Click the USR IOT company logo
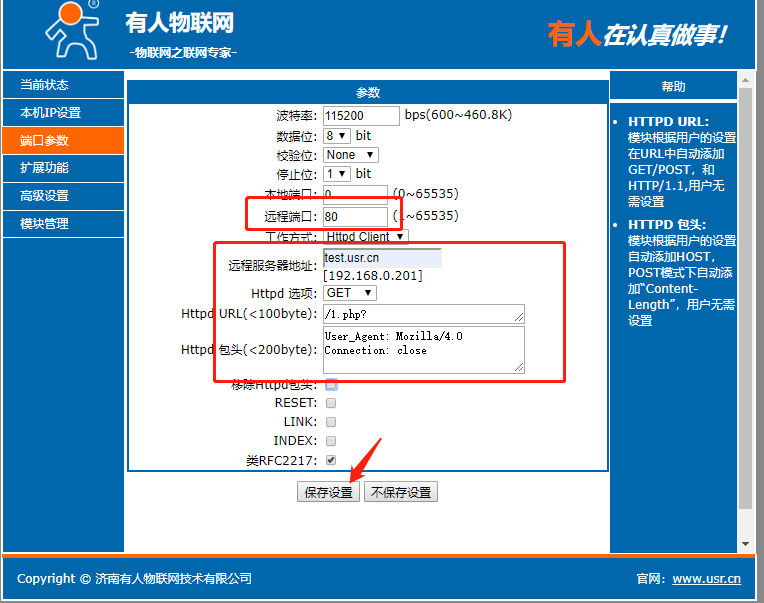The height and width of the screenshot is (603, 764). point(72,32)
